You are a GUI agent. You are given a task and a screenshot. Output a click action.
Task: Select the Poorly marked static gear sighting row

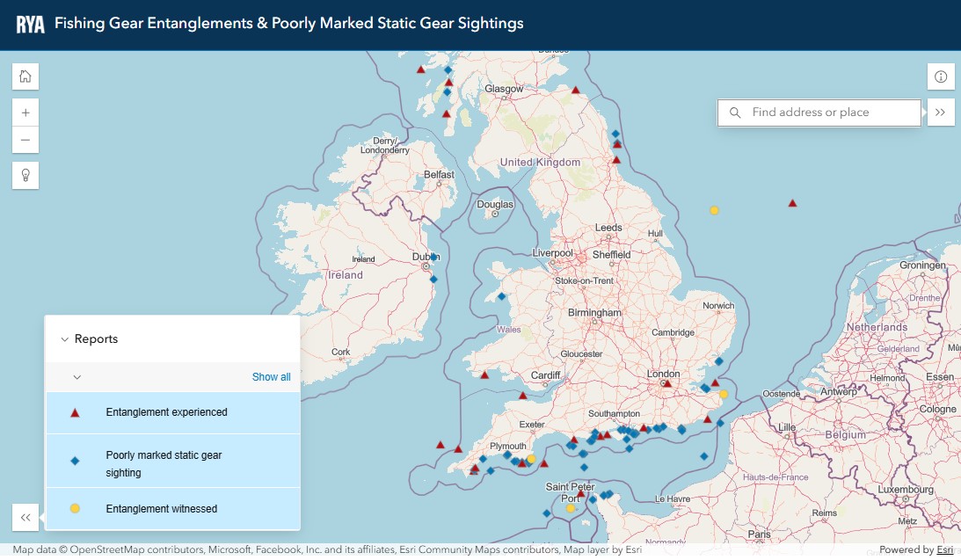tap(173, 461)
